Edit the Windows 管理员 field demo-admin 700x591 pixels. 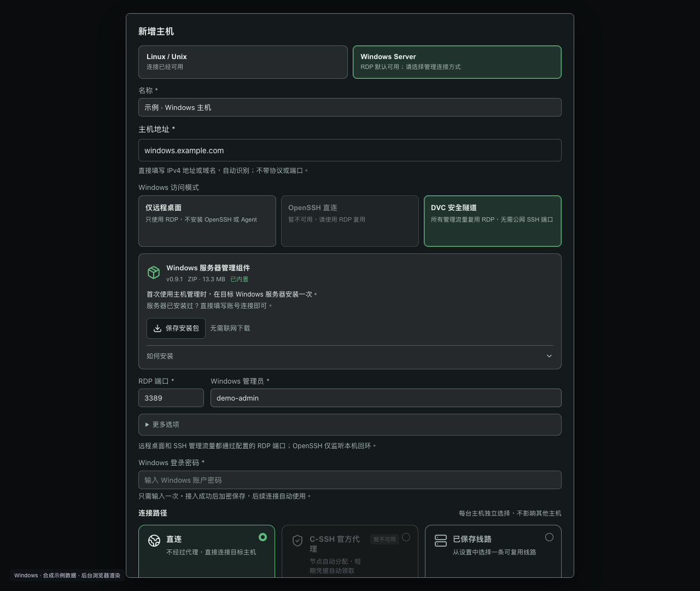[x=386, y=398]
